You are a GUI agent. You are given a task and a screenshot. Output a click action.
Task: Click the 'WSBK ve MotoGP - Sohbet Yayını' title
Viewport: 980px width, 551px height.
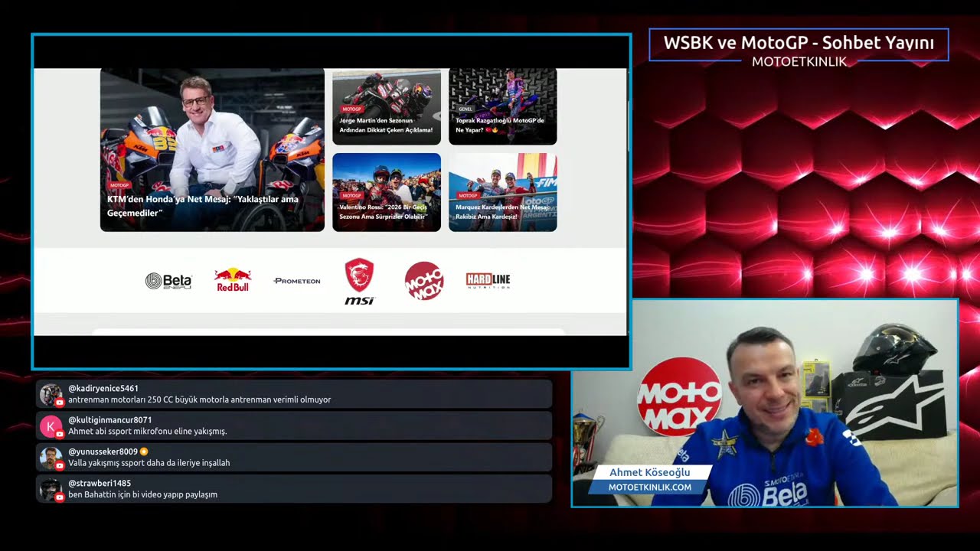click(799, 44)
